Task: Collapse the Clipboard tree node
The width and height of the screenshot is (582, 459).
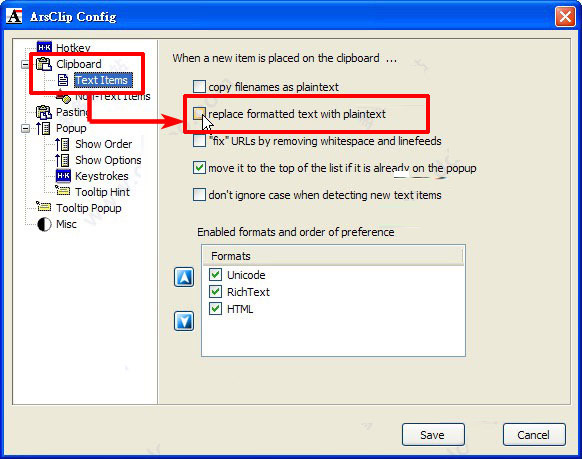Action: (25, 65)
